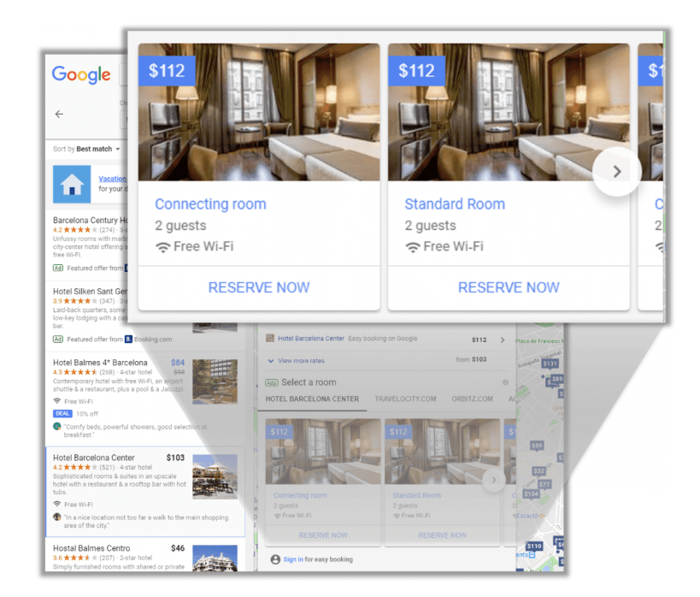Image resolution: width=700 pixels, height=597 pixels.
Task: Click the zoomed Standard Room photo
Action: (509, 112)
